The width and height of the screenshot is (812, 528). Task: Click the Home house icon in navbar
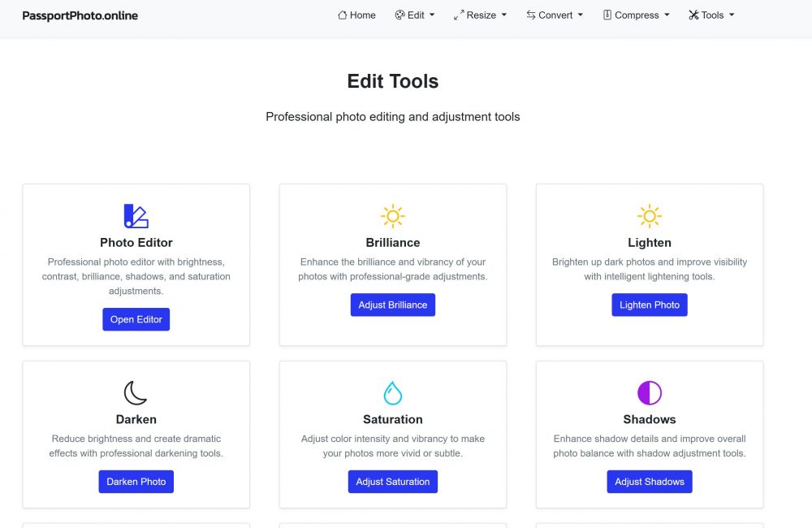tap(343, 15)
